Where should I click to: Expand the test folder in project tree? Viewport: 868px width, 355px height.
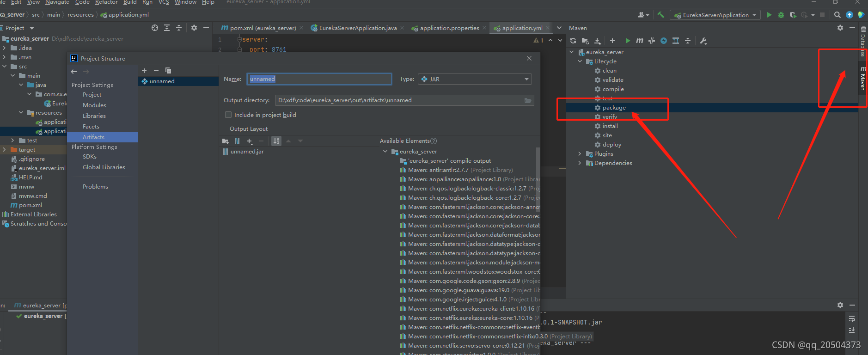12,141
